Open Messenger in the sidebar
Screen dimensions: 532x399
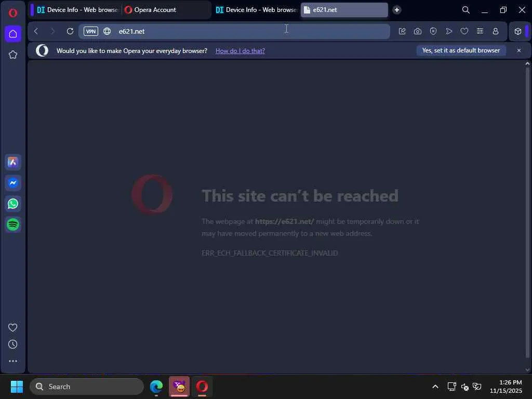pyautogui.click(x=13, y=183)
